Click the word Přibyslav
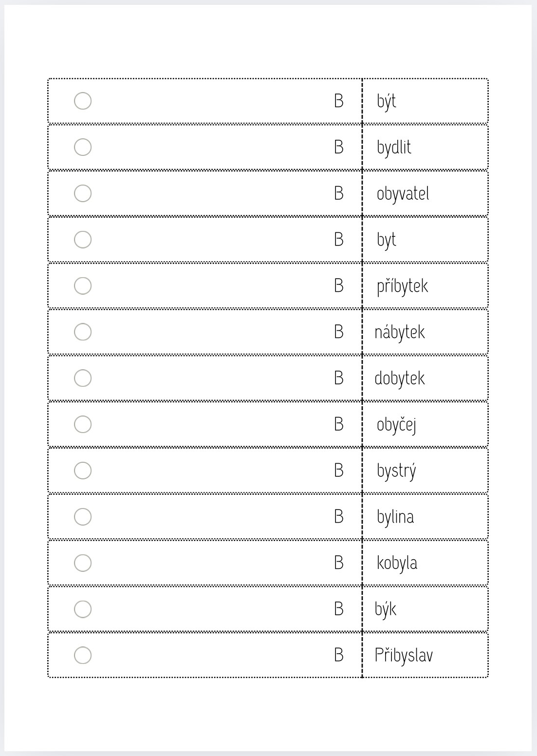 pos(404,655)
